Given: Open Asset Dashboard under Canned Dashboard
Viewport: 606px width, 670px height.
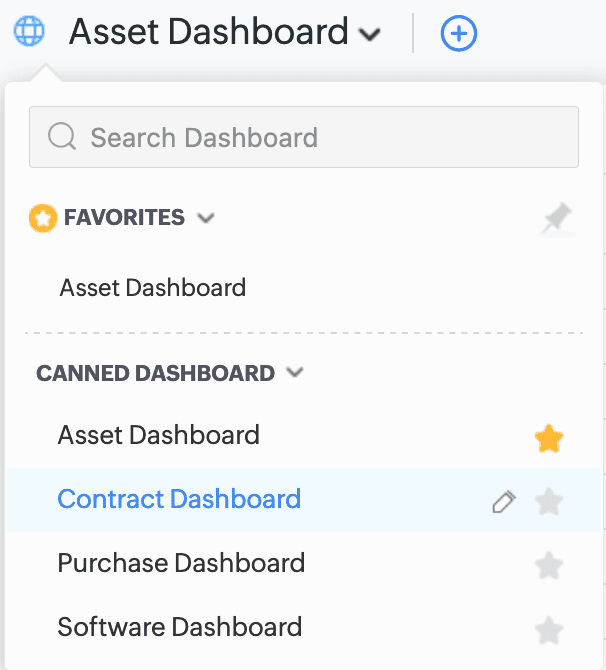Looking at the screenshot, I should [x=159, y=435].
